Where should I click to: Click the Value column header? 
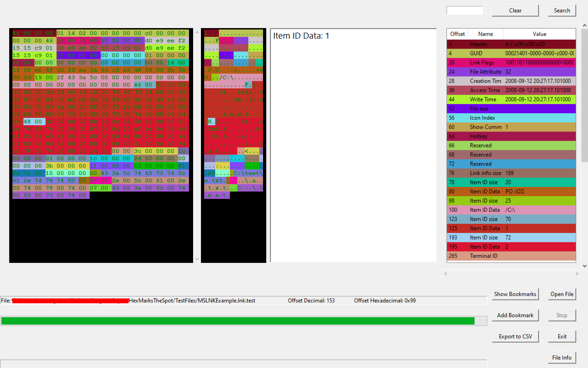click(x=539, y=34)
